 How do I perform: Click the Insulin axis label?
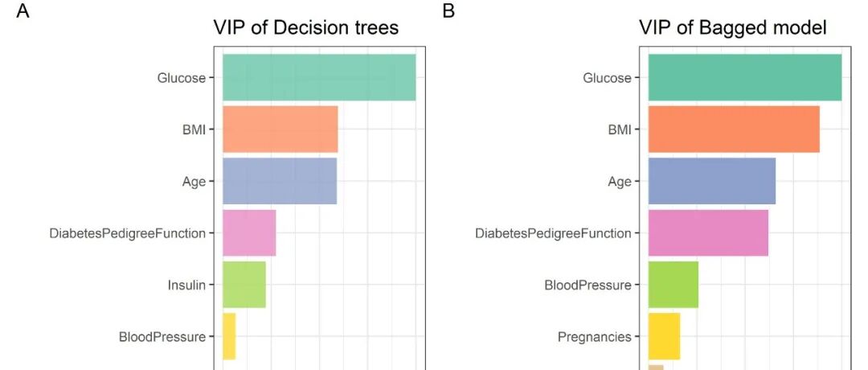(x=186, y=285)
